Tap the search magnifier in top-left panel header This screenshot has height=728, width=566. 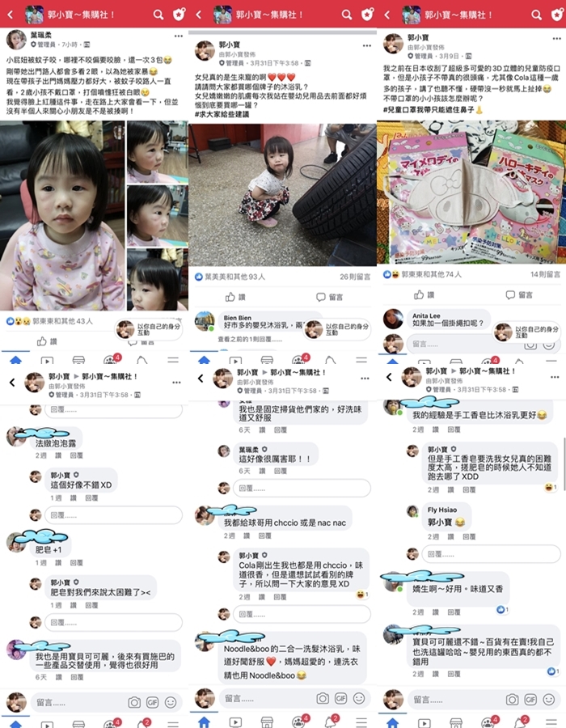pyautogui.click(x=158, y=15)
